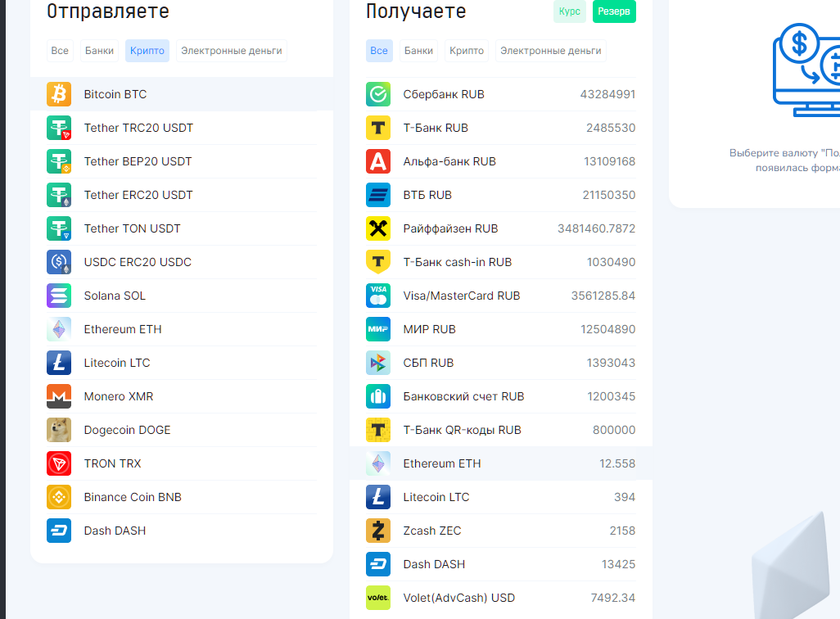Screen dimensions: 840x619
Task: Click the Tether ERC20 USDT icon
Action: [59, 195]
